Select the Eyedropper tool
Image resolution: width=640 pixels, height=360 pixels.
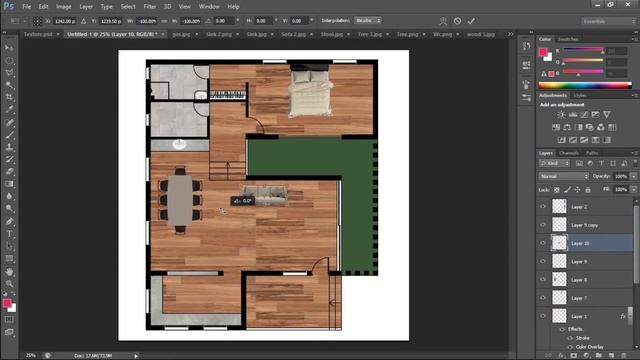9,109
